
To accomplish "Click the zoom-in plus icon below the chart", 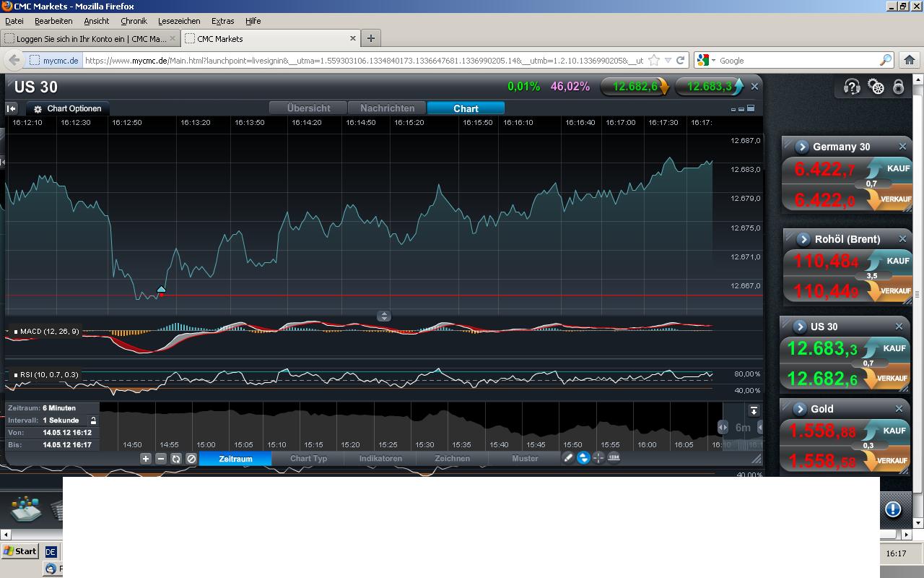I will tap(146, 459).
